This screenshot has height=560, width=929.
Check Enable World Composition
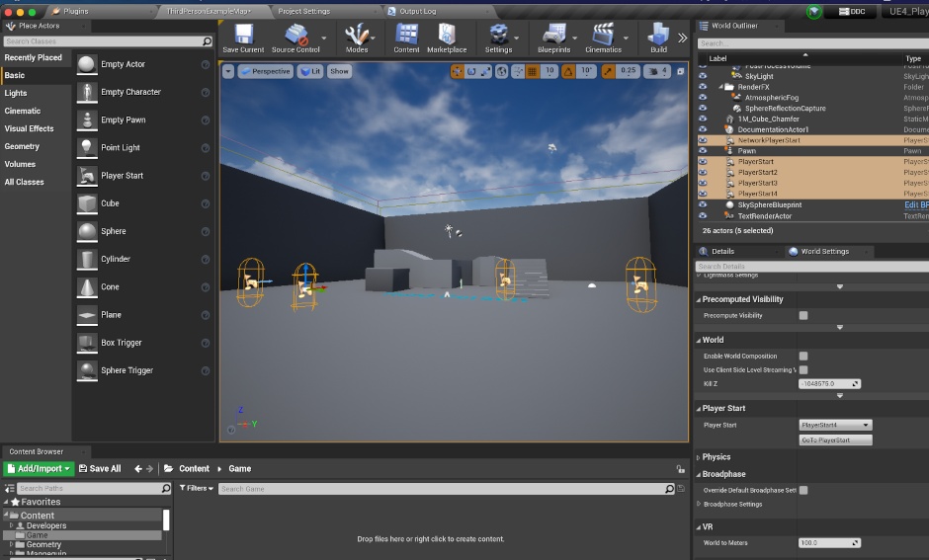[x=802, y=356]
